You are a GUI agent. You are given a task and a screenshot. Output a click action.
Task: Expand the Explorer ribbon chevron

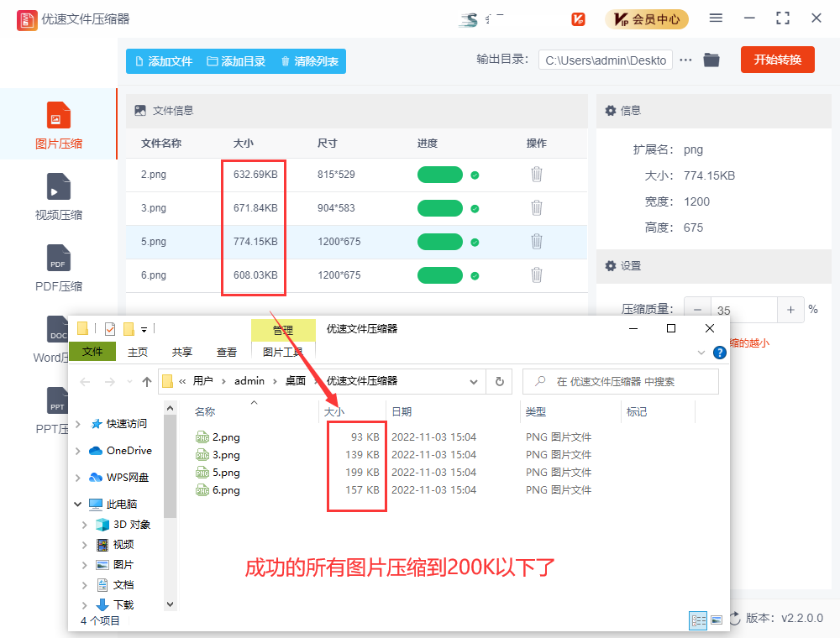[701, 353]
